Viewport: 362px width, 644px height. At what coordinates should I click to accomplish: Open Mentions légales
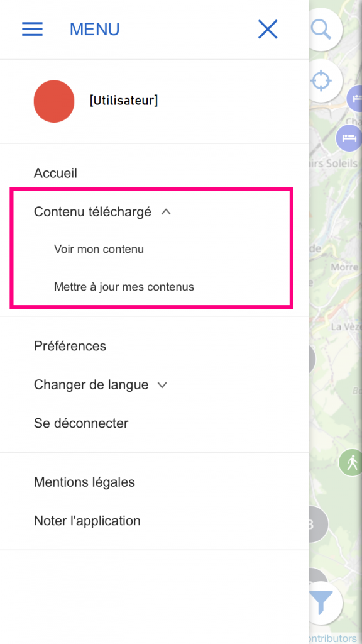[85, 482]
